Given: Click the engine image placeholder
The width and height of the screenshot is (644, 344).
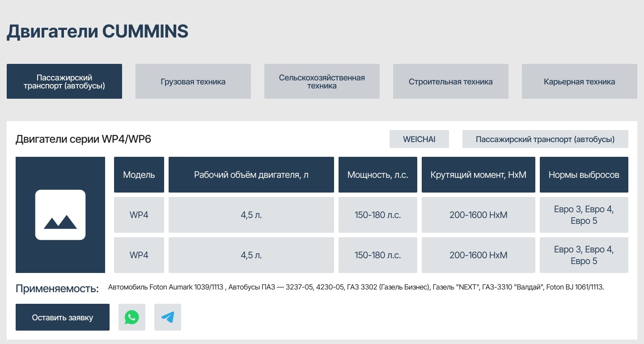Looking at the screenshot, I should (60, 215).
